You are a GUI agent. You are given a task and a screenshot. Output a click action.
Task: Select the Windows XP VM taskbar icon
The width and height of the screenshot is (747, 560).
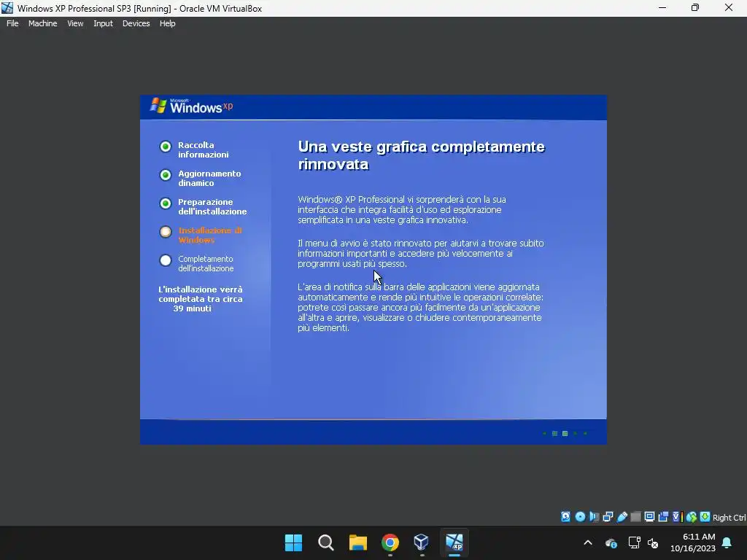click(x=454, y=542)
